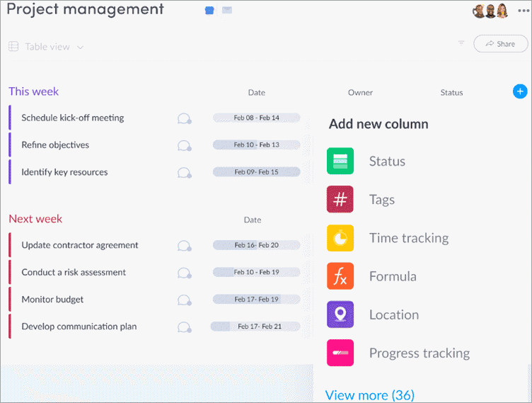The width and height of the screenshot is (532, 403).
Task: Click the Table view label
Action: [x=47, y=47]
